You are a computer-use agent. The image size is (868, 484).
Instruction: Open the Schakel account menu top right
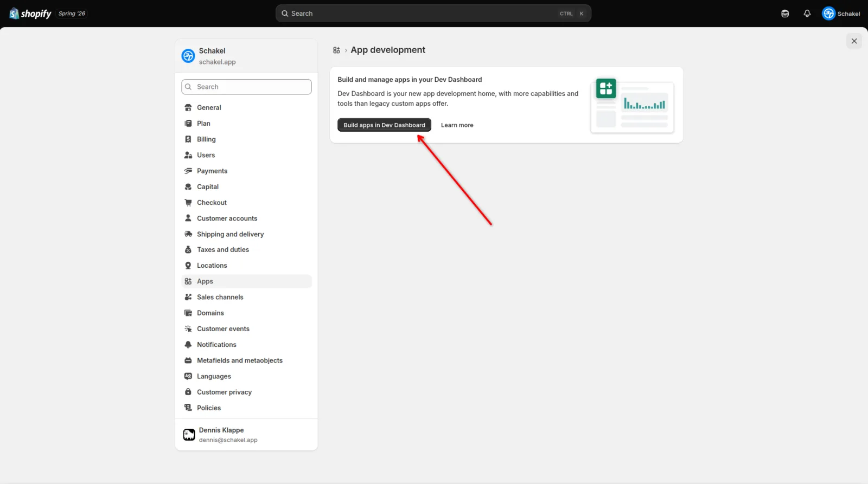[x=841, y=14]
